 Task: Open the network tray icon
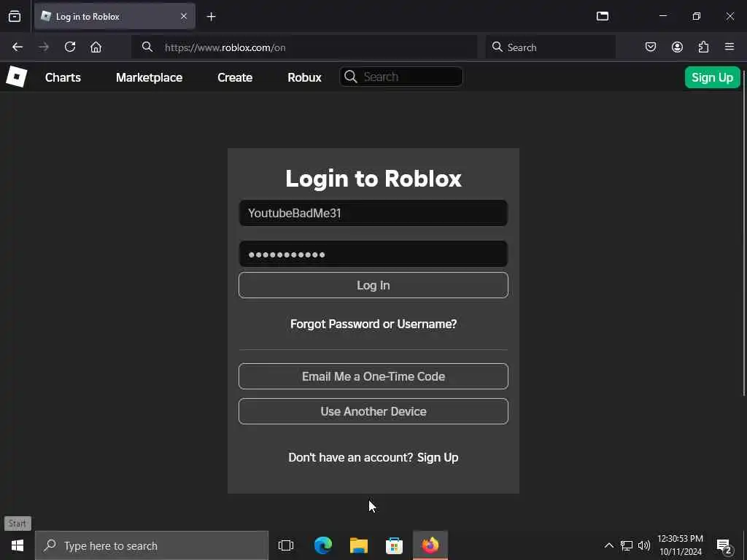click(x=627, y=545)
